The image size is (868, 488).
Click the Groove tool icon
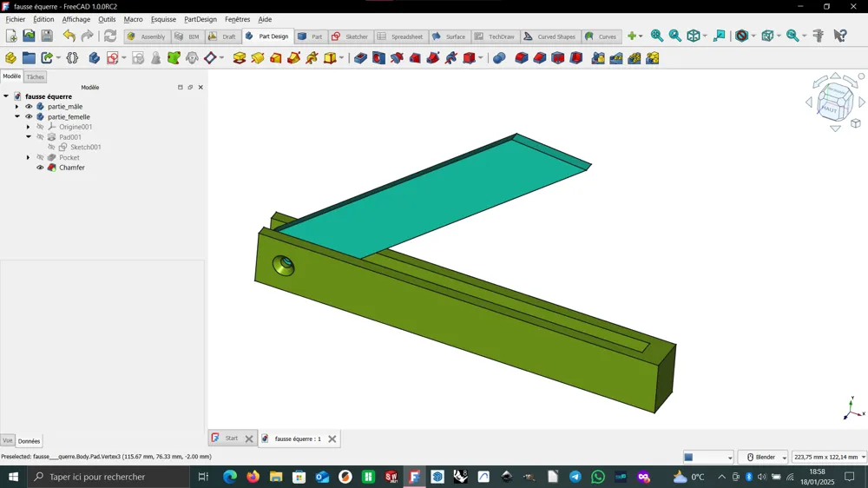click(397, 57)
